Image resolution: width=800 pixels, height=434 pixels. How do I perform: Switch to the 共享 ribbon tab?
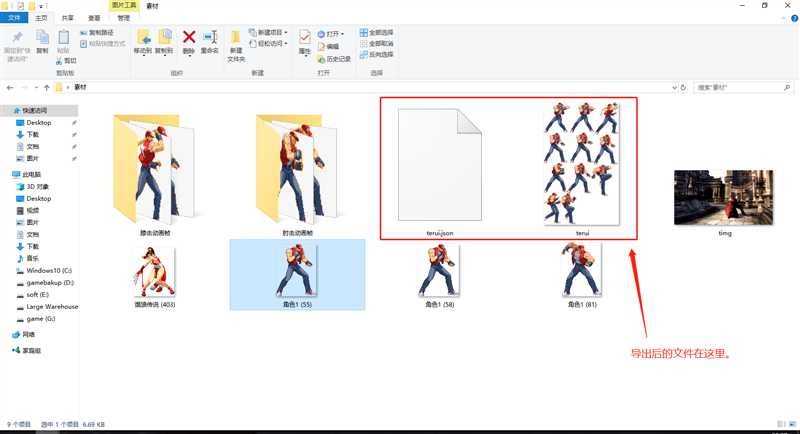click(67, 18)
